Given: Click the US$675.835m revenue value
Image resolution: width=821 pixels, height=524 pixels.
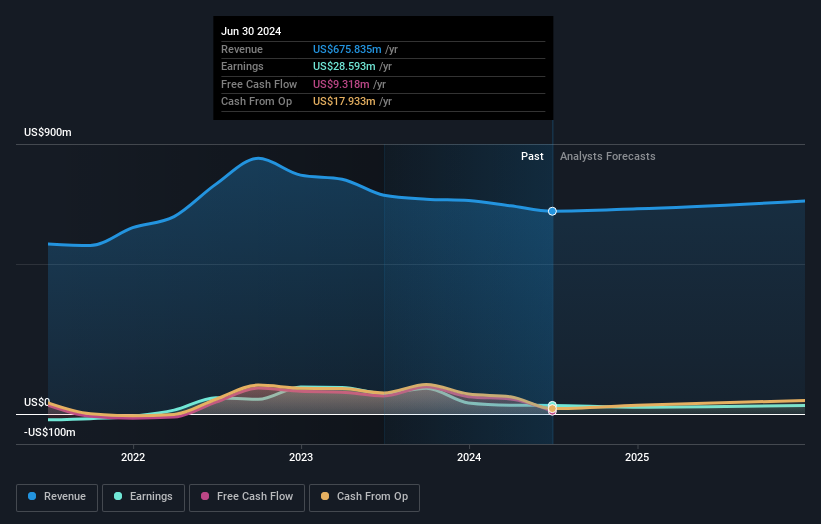Looking at the screenshot, I should tap(347, 49).
